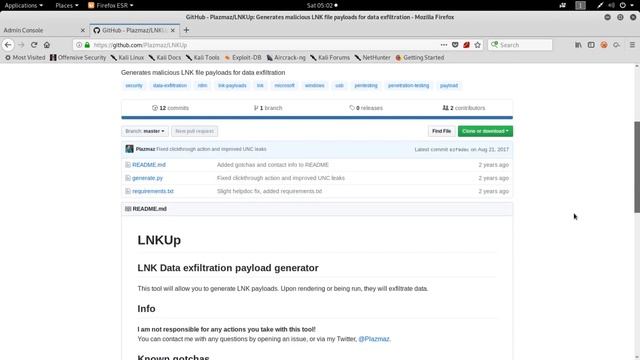Click the browser forward arrow

21,45
